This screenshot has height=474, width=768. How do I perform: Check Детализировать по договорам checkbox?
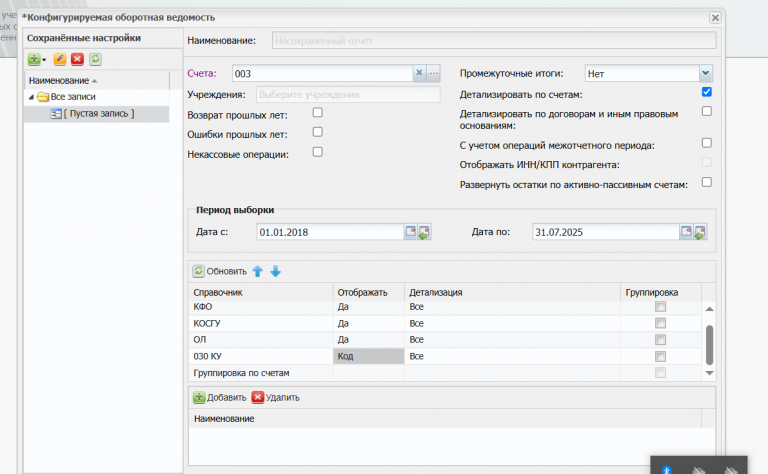tap(706, 112)
